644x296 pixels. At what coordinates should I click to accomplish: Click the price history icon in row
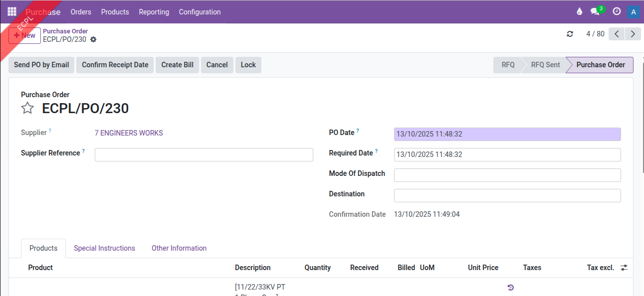(x=510, y=287)
